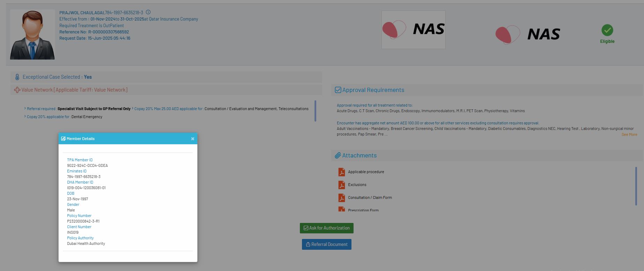Click the Request Date 15-Jun-2025 text
Image resolution: width=644 pixels, height=271 pixels.
pyautogui.click(x=95, y=38)
